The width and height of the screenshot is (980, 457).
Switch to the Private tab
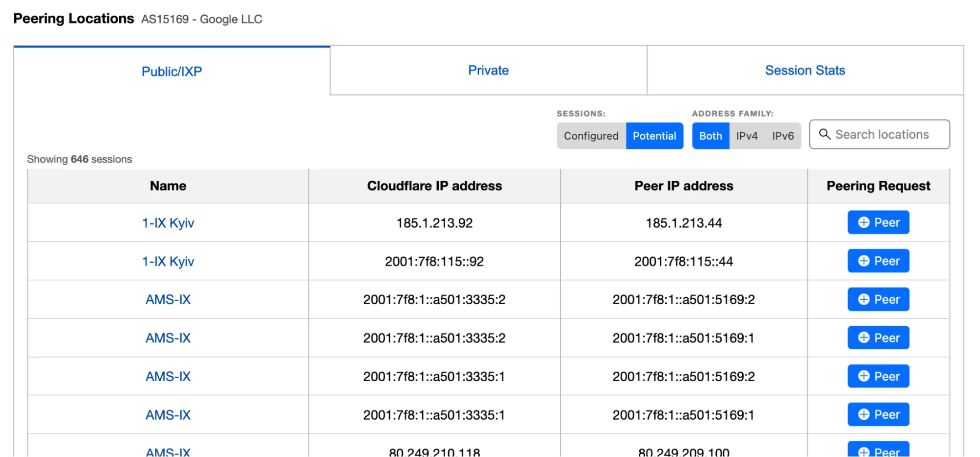[x=488, y=70]
